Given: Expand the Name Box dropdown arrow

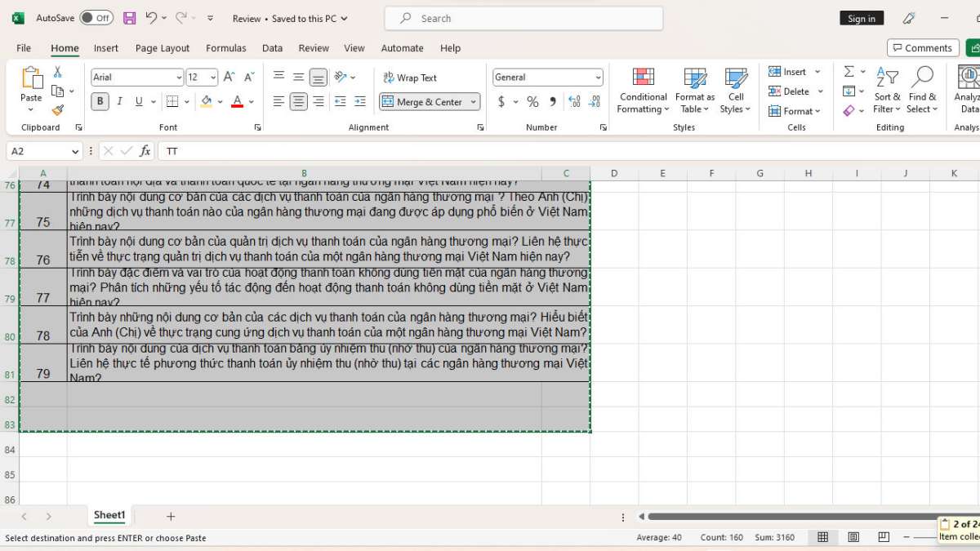Looking at the screenshot, I should click(x=75, y=151).
